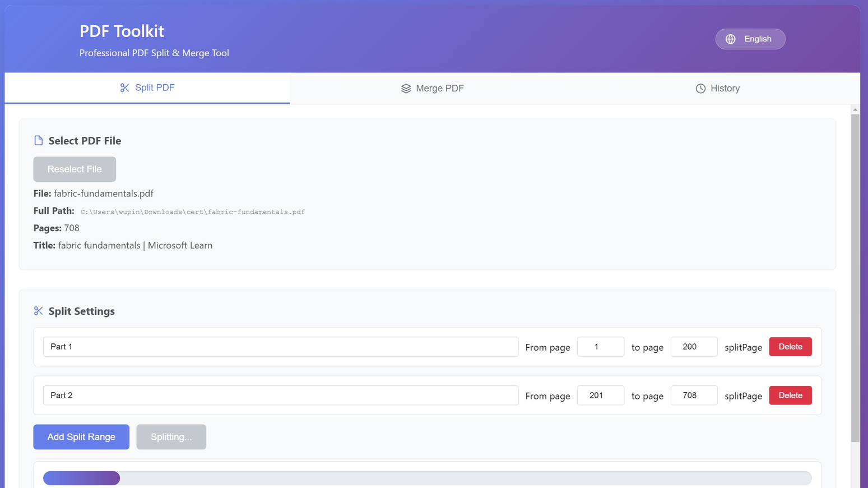868x488 pixels.
Task: Click the scrollbar up arrow
Action: coord(855,109)
